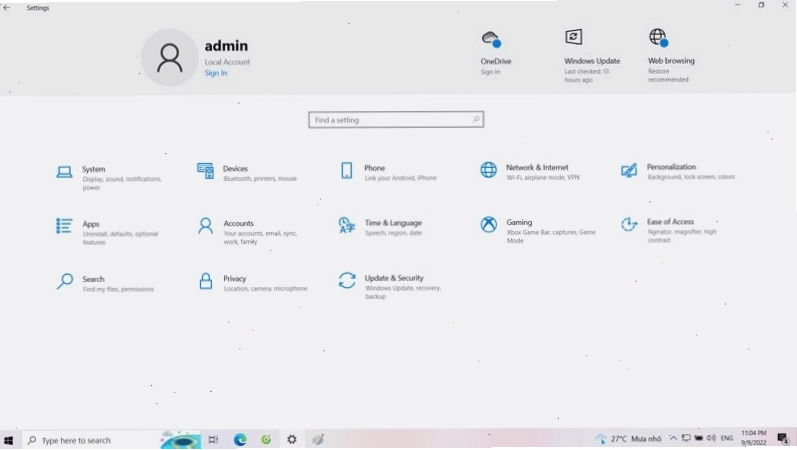This screenshot has width=797, height=450.
Task: Show hidden tray icons chevron
Action: tap(673, 438)
